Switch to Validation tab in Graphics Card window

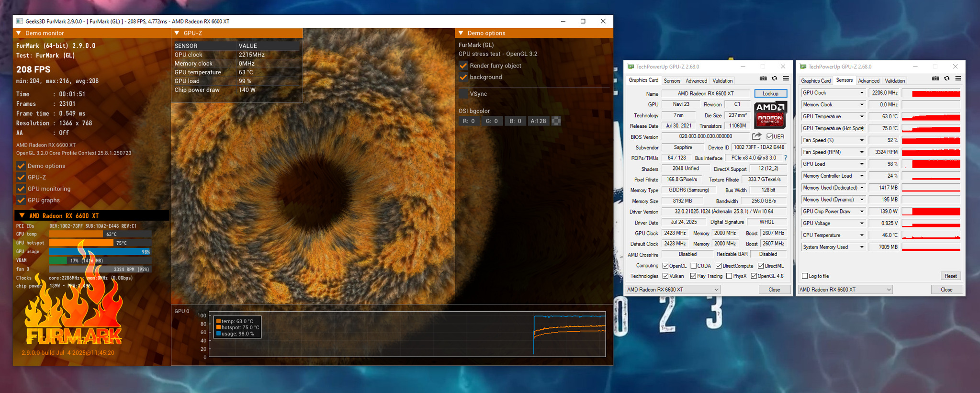pyautogui.click(x=722, y=81)
